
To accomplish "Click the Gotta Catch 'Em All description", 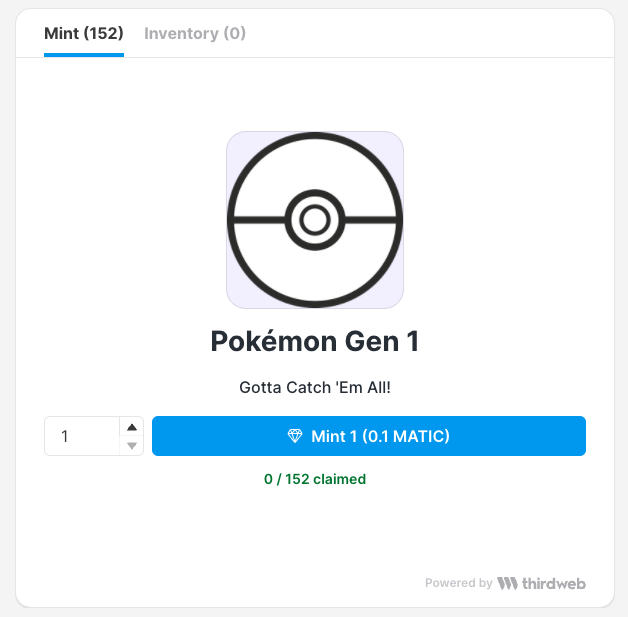I will pos(315,388).
